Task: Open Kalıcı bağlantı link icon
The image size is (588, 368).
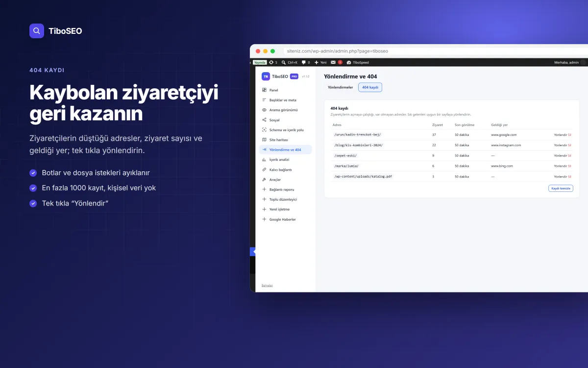Action: click(264, 170)
